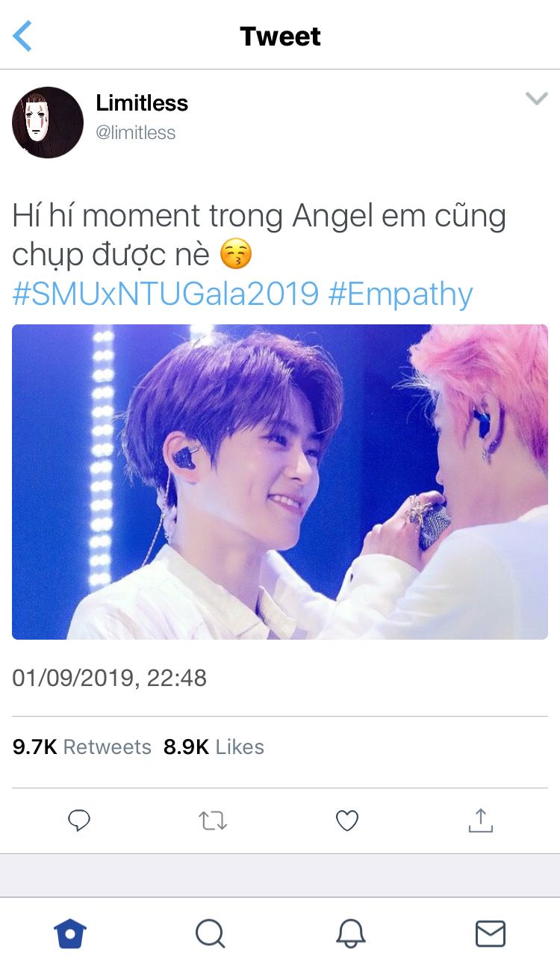Tap the back arrow icon
This screenshot has height=970, width=560.
23,36
